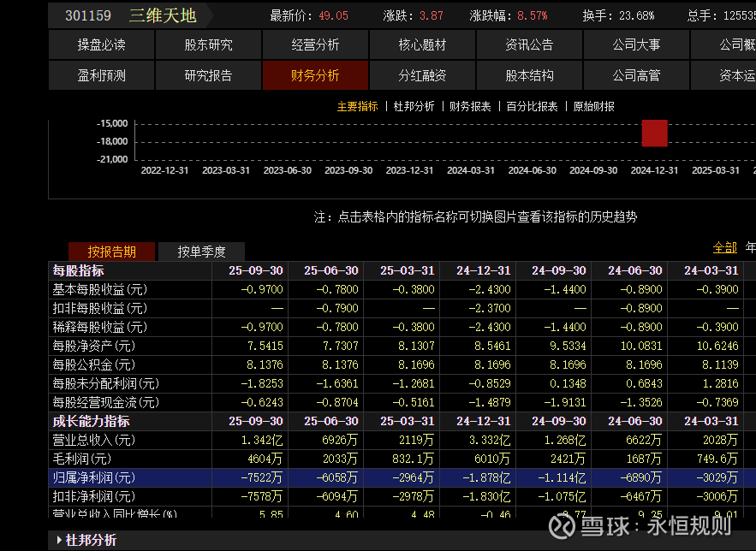Click 每股经营现金流 value -1.9131

click(x=564, y=402)
